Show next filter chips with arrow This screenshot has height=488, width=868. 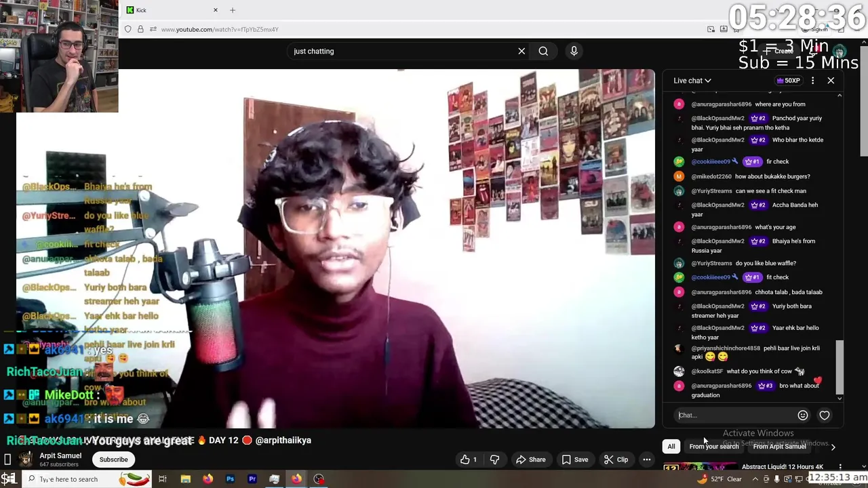[x=833, y=447]
